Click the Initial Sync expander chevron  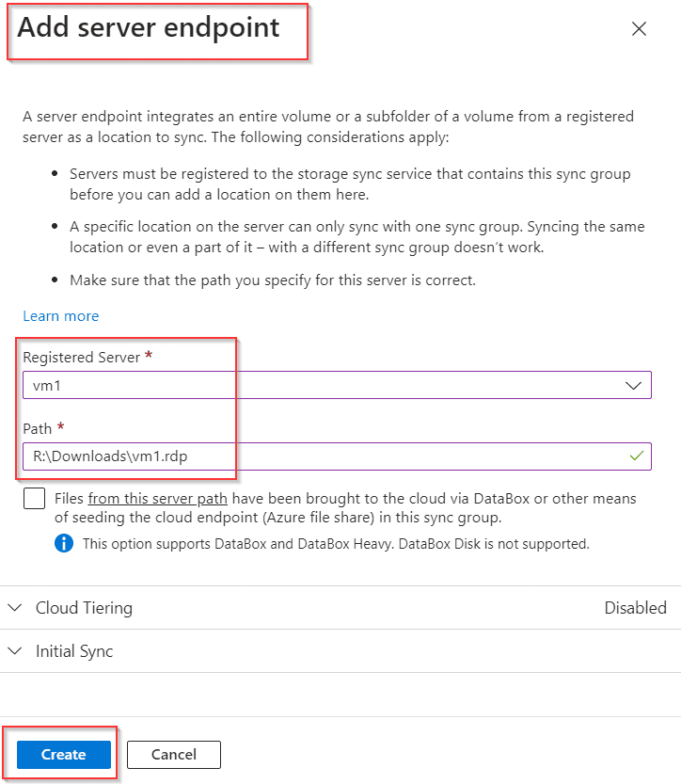coord(14,650)
